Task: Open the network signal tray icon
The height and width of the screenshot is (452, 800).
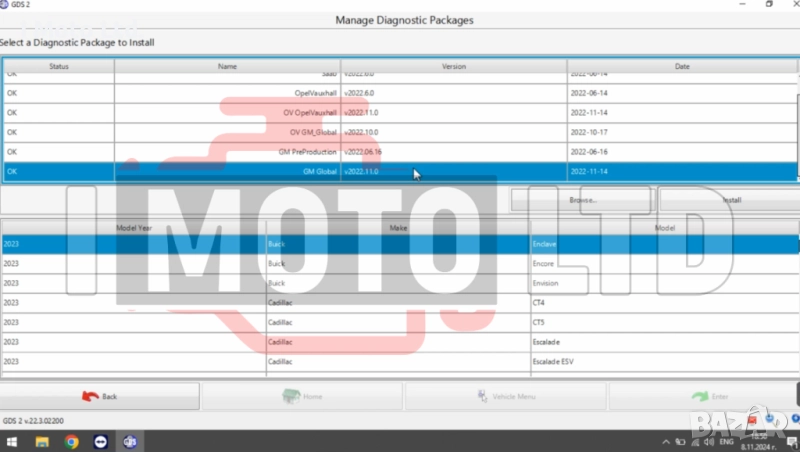Action: pos(695,442)
